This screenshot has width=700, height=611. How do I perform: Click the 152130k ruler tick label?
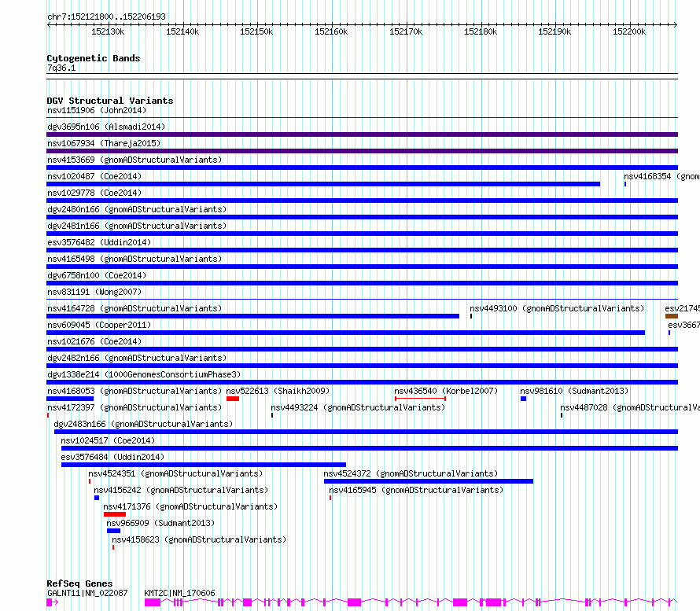click(x=108, y=31)
